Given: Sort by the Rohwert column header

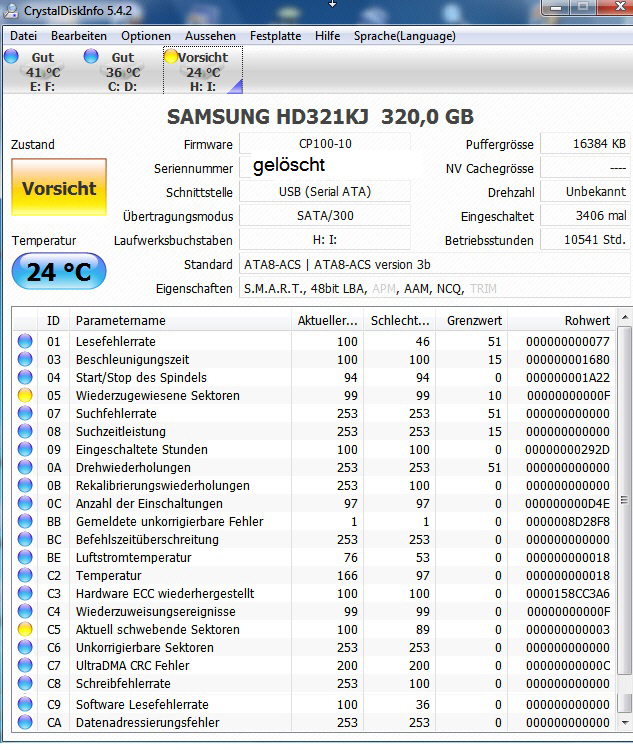Looking at the screenshot, I should click(x=562, y=320).
